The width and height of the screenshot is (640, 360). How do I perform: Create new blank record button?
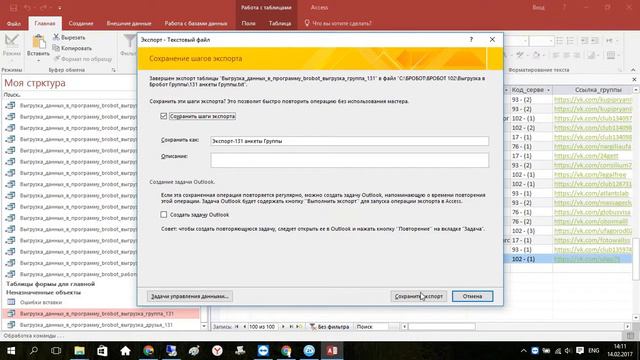300,327
